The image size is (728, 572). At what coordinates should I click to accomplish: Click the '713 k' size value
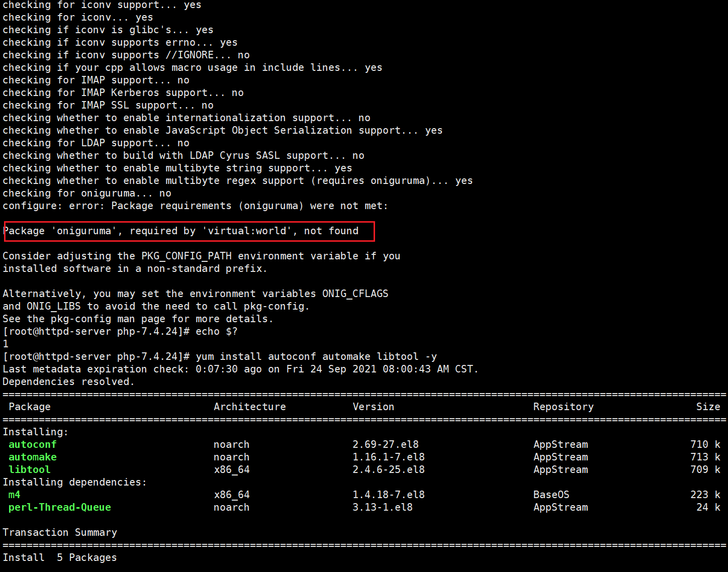pos(705,457)
